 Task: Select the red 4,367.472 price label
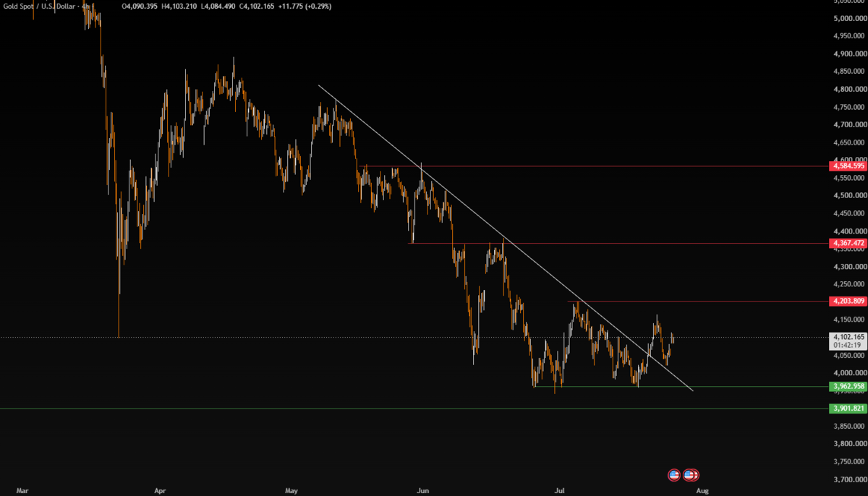click(848, 243)
